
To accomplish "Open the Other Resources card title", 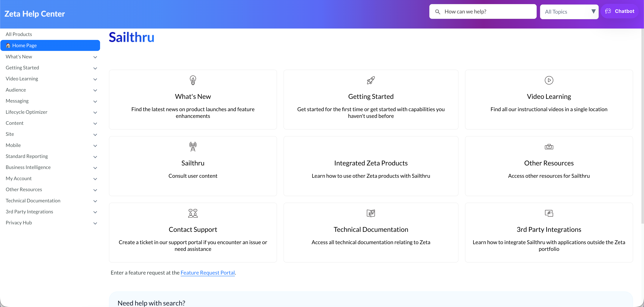I will tap(549, 163).
